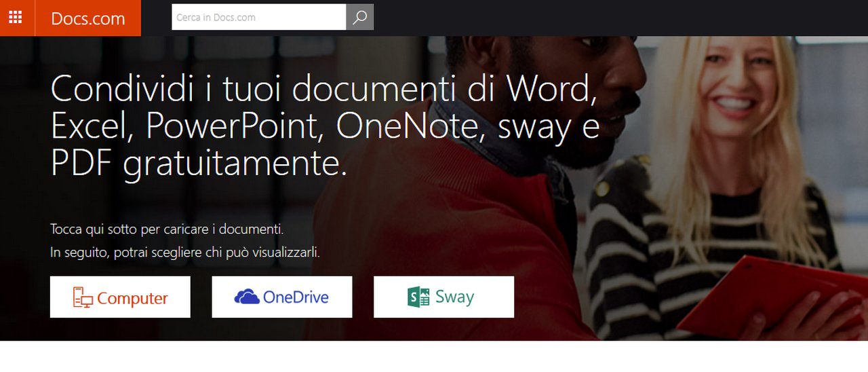Click text 'Tocca qui sotto per caricare i documenti.'

167,229
